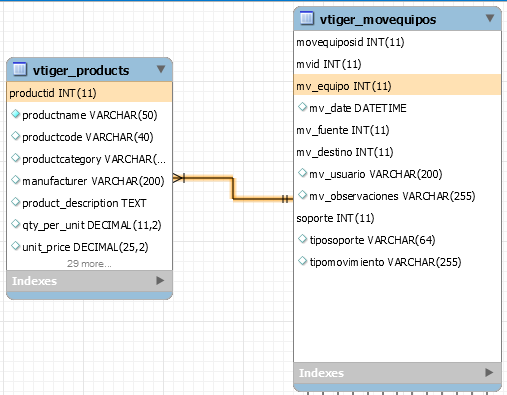This screenshot has height=395, width=507.
Task: Select the movequiposid INT(11) column
Action: coord(397,42)
